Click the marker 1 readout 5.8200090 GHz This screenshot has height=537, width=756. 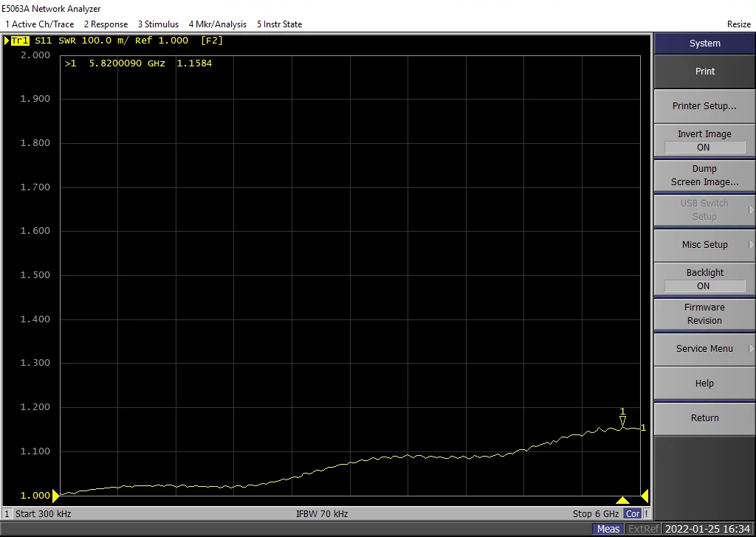(x=127, y=63)
